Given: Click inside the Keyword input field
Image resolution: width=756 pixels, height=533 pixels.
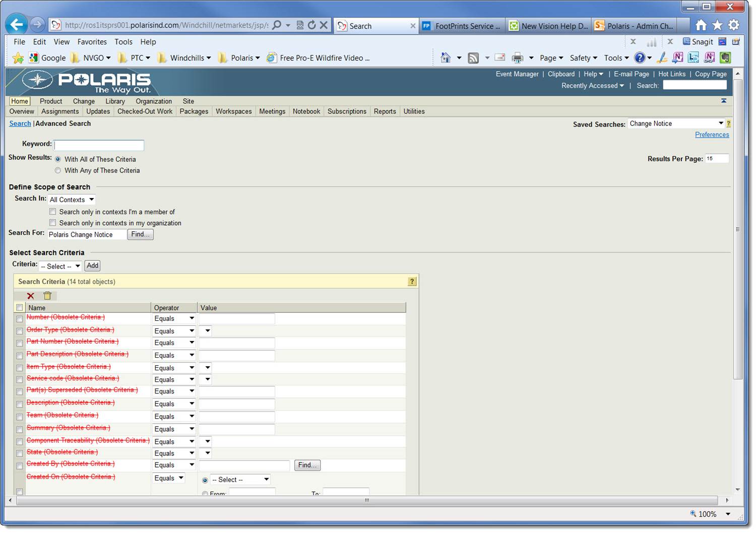Looking at the screenshot, I should click(99, 145).
